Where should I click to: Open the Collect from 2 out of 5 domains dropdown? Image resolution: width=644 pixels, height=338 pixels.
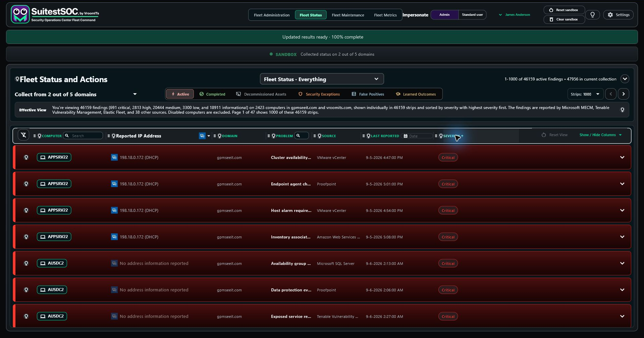tap(76, 94)
